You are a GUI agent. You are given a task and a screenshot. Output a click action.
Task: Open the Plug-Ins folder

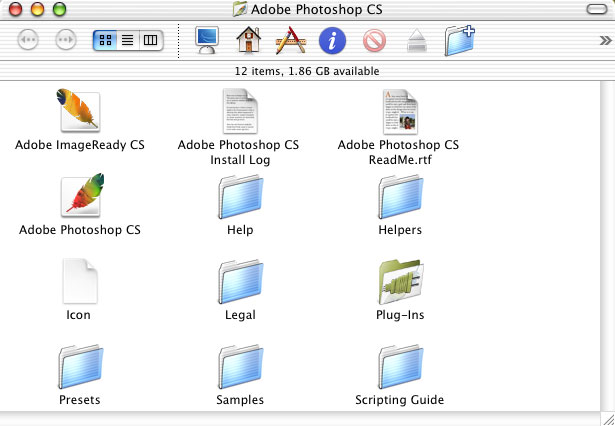point(400,282)
